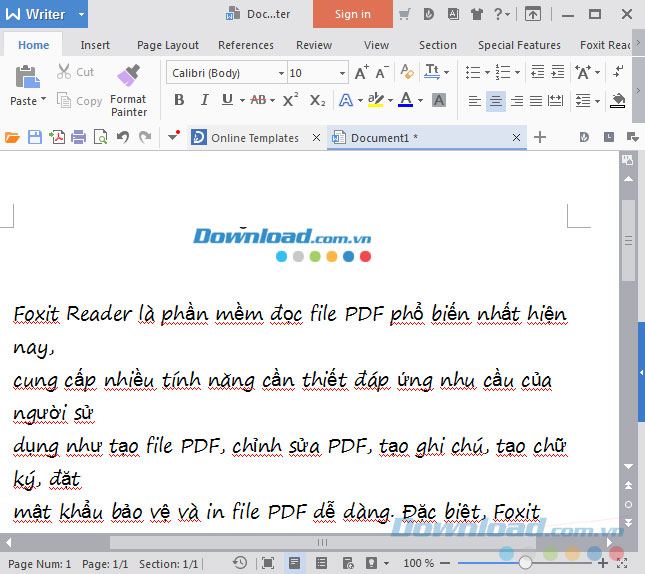Expand line spacing dropdown arrow
645x574 pixels.
point(597,101)
